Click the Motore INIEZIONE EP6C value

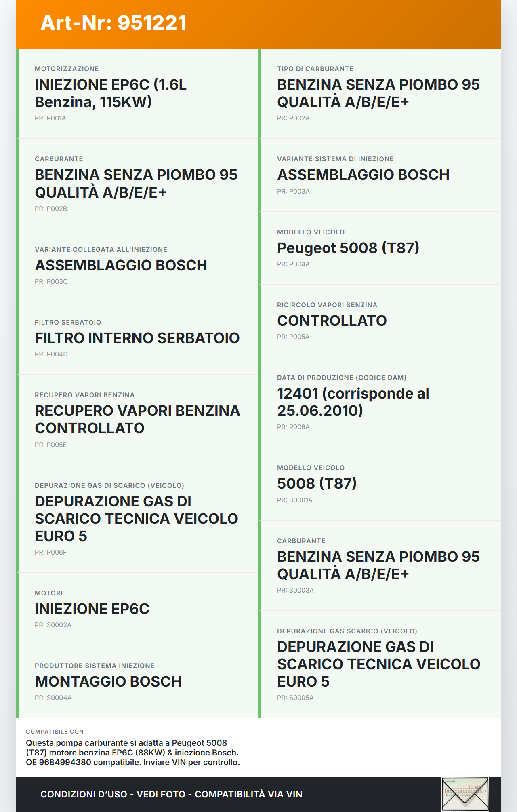92,609
